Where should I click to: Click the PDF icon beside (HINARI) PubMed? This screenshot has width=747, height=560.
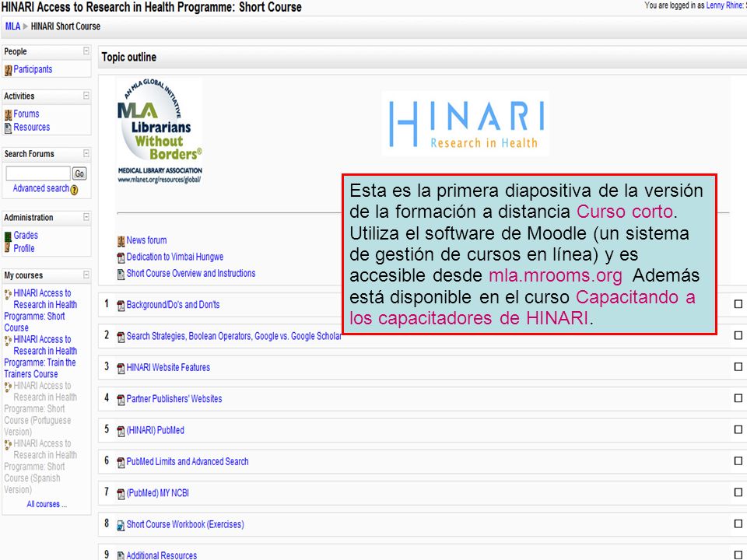(x=121, y=432)
